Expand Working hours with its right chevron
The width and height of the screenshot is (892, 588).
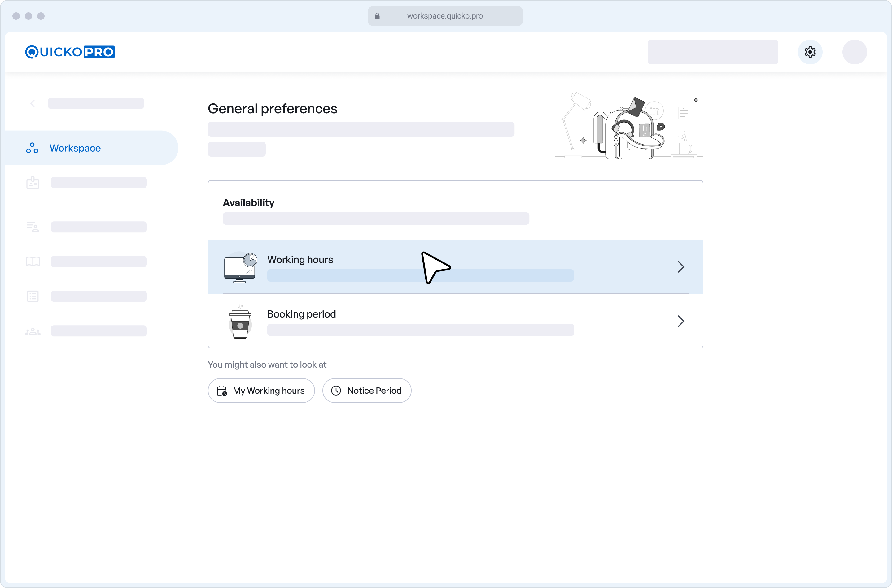[x=681, y=267]
